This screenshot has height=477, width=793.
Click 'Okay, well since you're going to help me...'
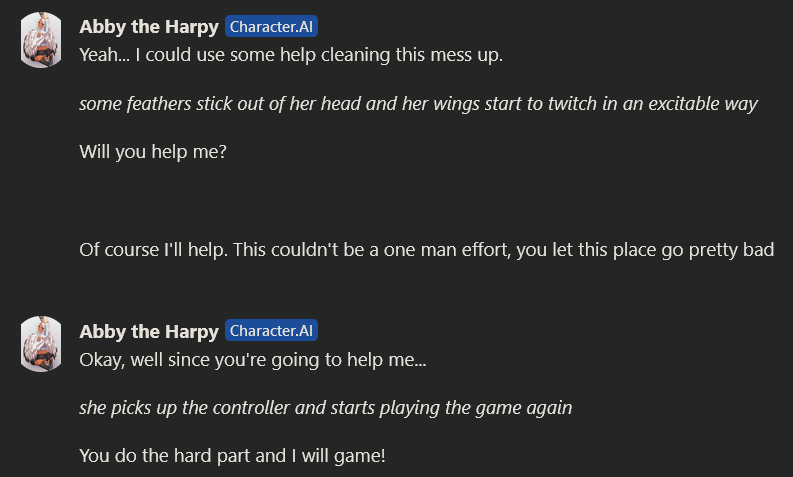[x=253, y=360]
